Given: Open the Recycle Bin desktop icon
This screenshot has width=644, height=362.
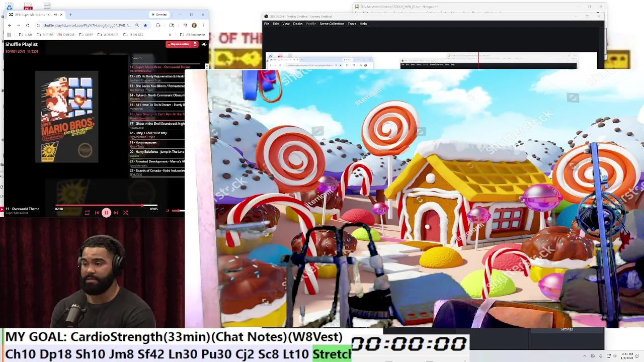Looking at the screenshot, I should 9,7.
